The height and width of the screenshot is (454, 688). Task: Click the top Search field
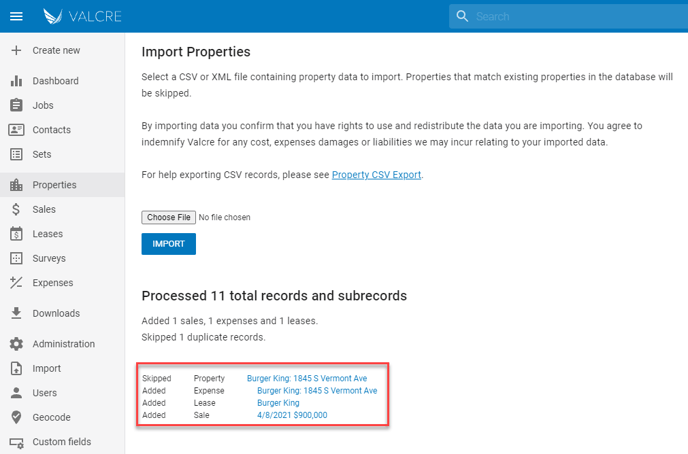[x=570, y=16]
